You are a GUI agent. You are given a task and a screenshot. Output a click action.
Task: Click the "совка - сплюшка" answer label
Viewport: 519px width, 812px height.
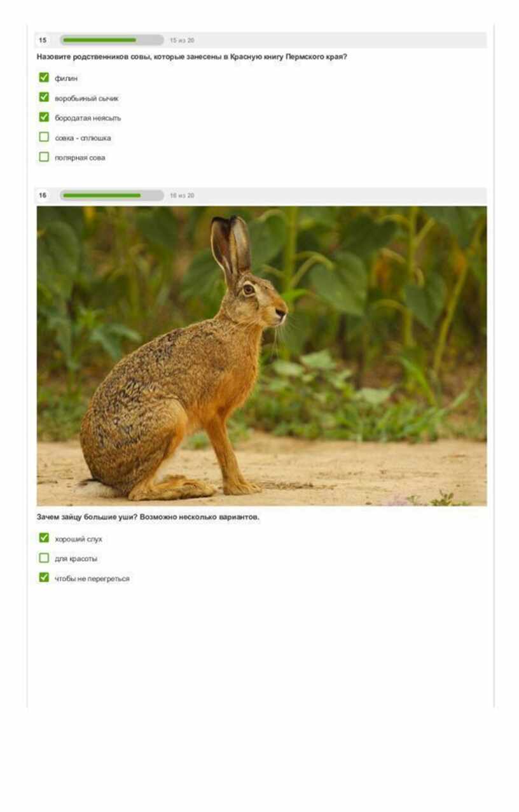(x=83, y=138)
